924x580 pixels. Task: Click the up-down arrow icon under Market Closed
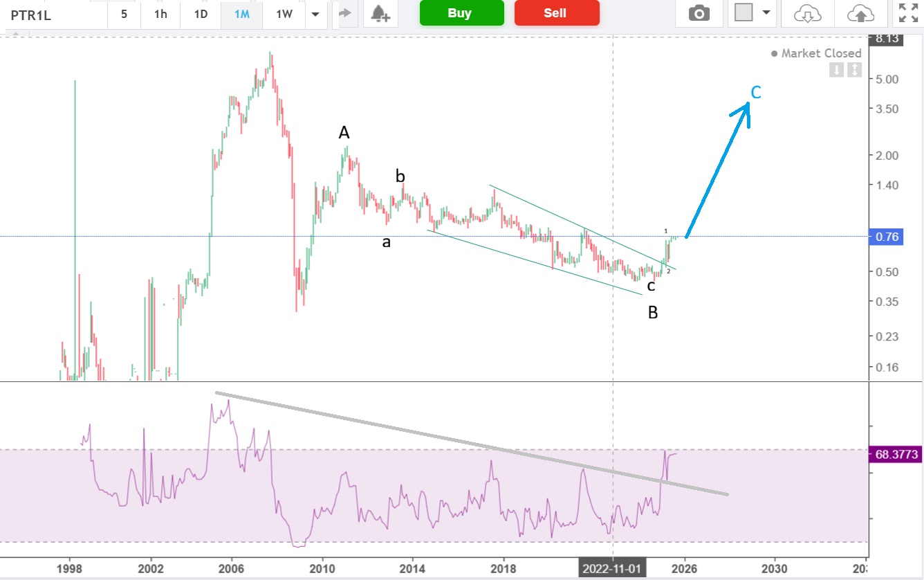pyautogui.click(x=855, y=70)
